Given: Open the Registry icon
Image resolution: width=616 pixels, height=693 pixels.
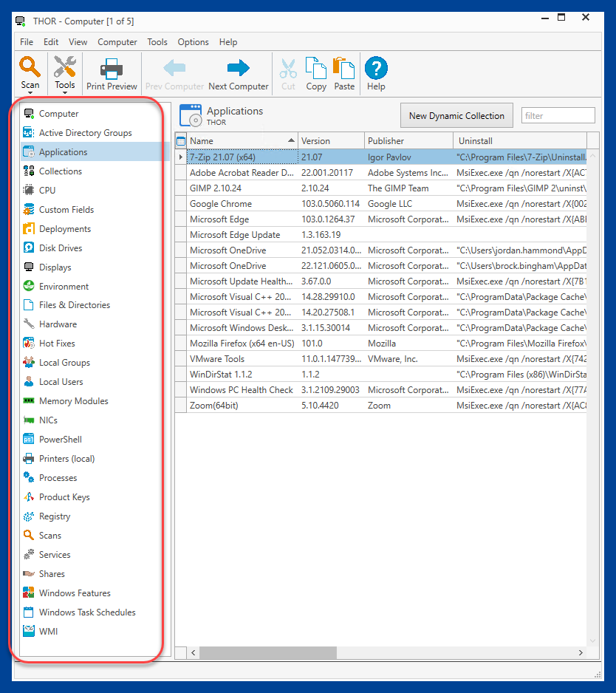Looking at the screenshot, I should click(29, 516).
